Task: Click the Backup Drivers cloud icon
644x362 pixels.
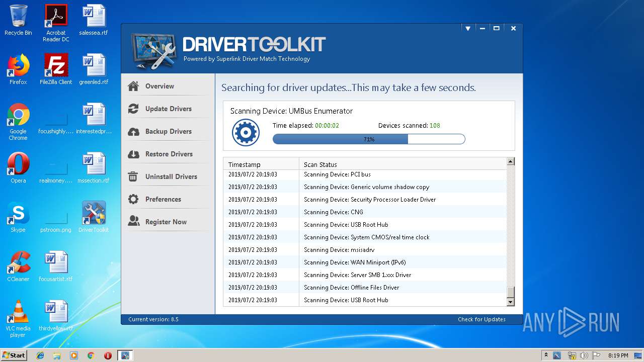Action: (133, 131)
